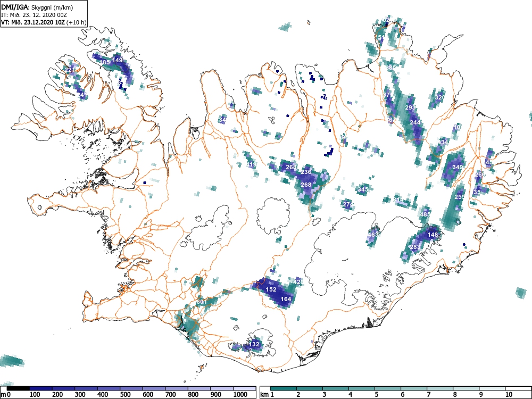Click the map value 428
This screenshot has height=399, width=532.
pyautogui.click(x=298, y=282)
